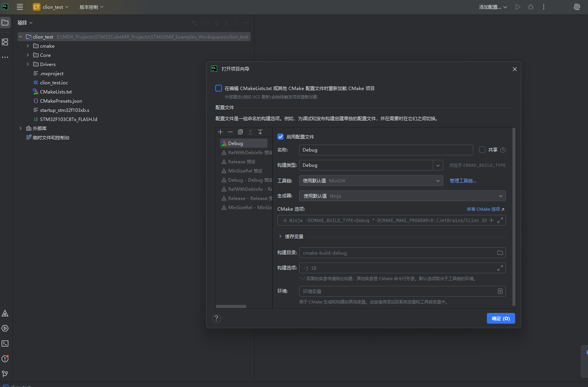Open the 项目 view selector dropdown

coord(25,23)
